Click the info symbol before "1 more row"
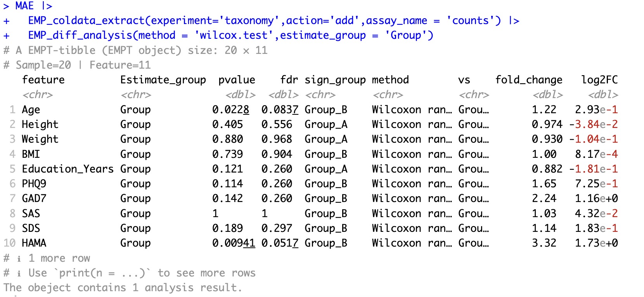644x297 pixels. 19,259
